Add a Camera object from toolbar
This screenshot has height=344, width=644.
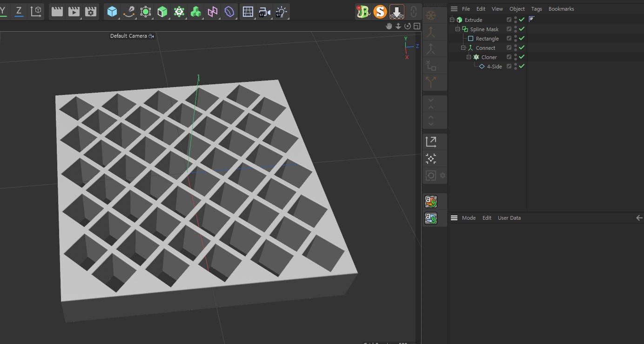265,12
